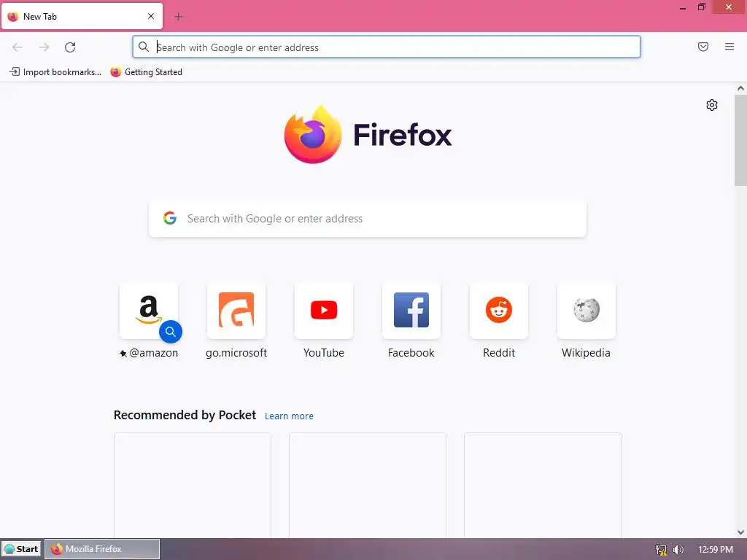Click the volume speaker tray icon

tap(678, 550)
